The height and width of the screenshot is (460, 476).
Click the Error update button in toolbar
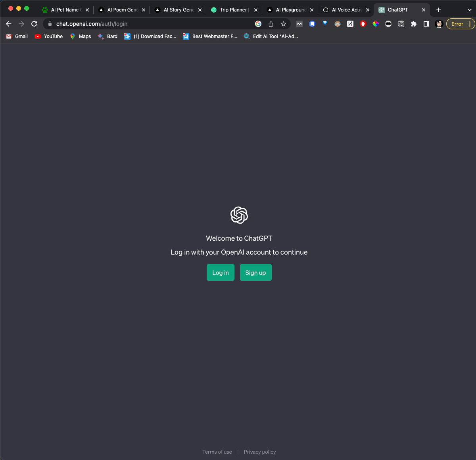click(457, 24)
